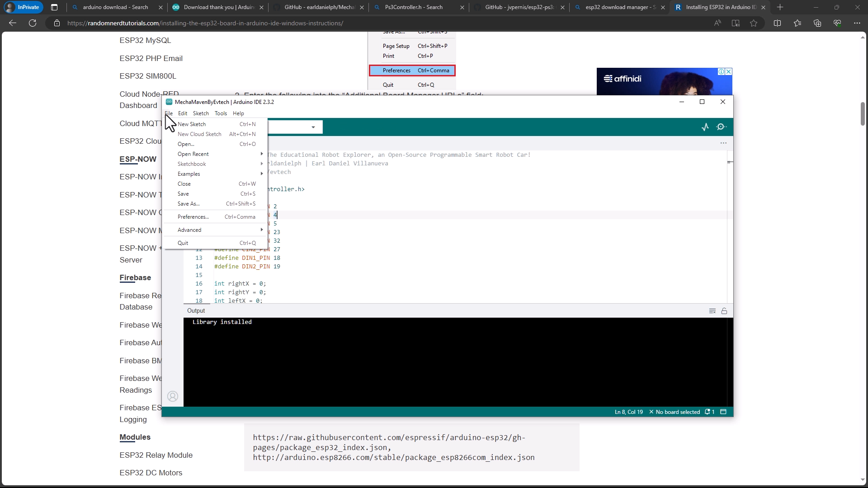Expand the Examples submenu
868x488 pixels.
click(x=215, y=174)
